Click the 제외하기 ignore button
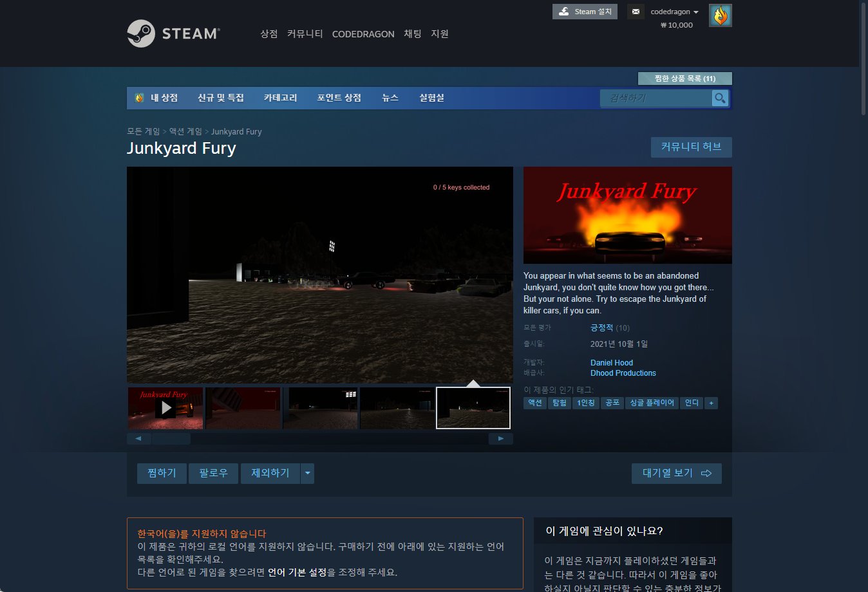868x592 pixels. [x=270, y=474]
